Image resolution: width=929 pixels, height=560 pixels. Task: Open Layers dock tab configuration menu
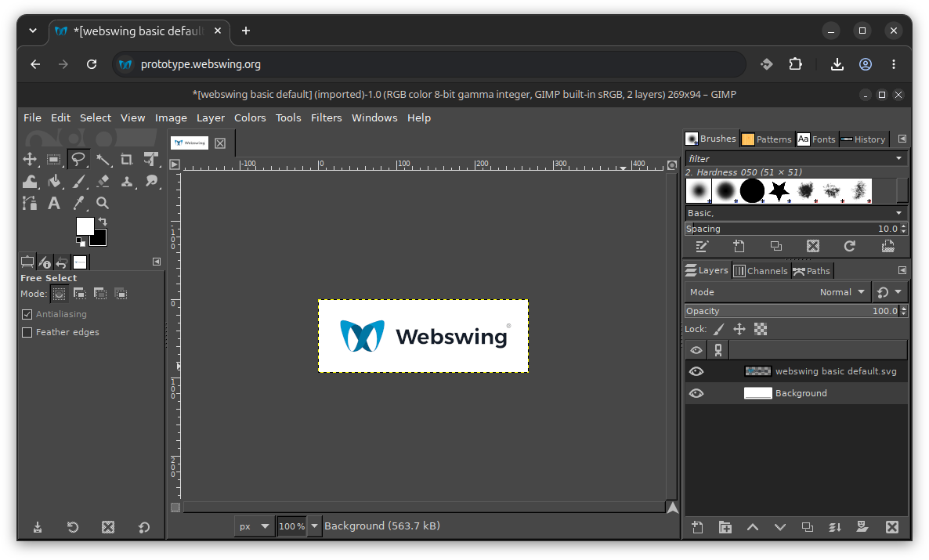click(902, 270)
